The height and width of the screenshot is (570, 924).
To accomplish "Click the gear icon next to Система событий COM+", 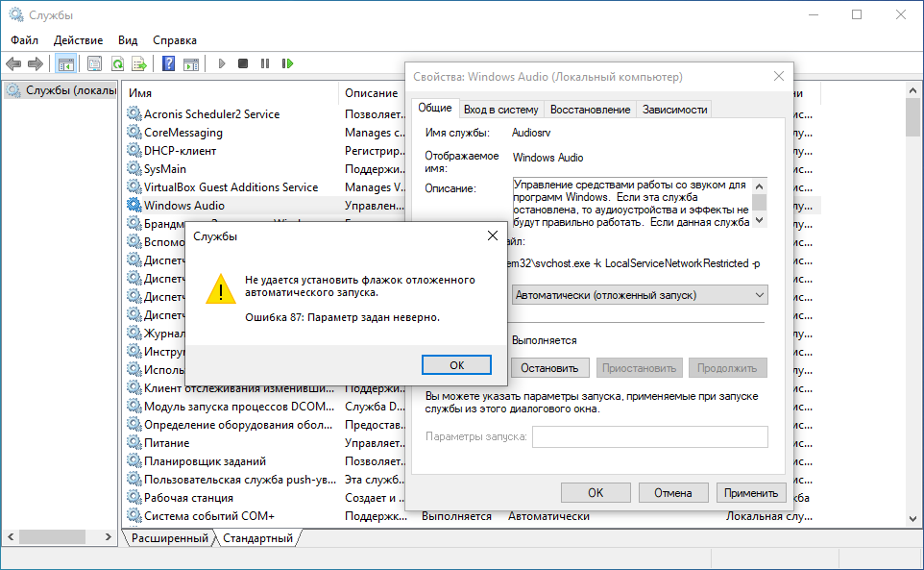I will click(134, 515).
